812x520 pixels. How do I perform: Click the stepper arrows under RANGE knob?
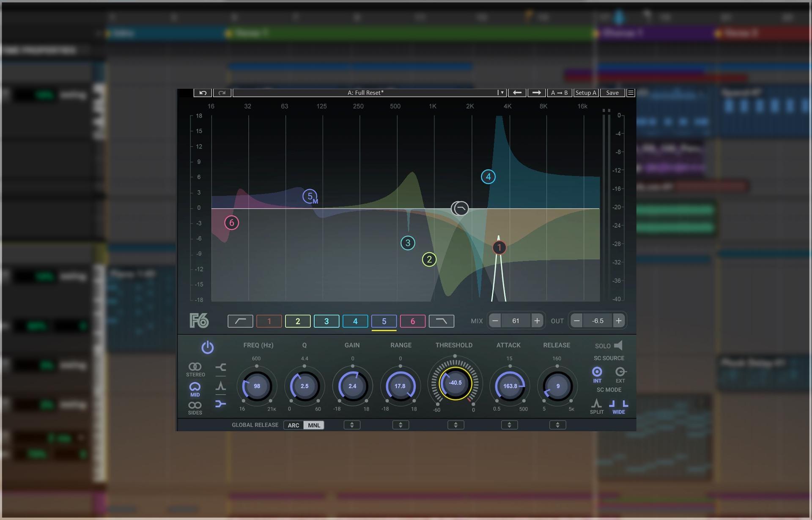401,425
